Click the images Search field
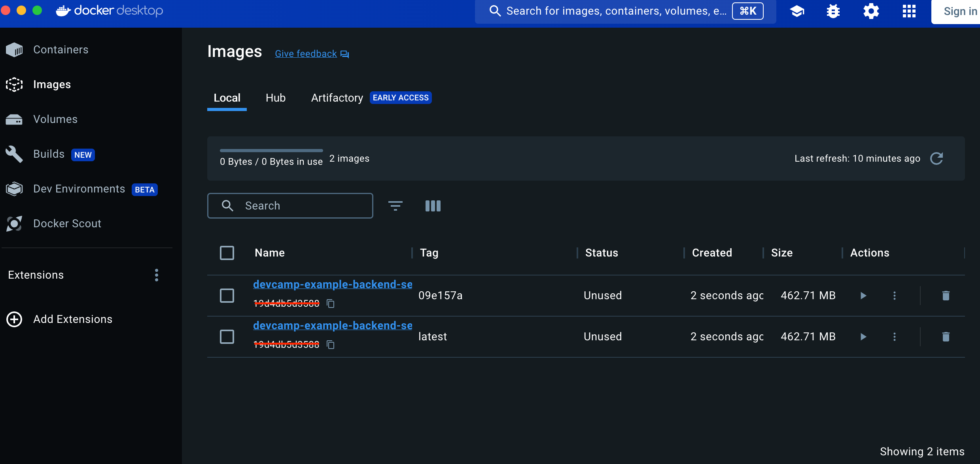 [290, 206]
